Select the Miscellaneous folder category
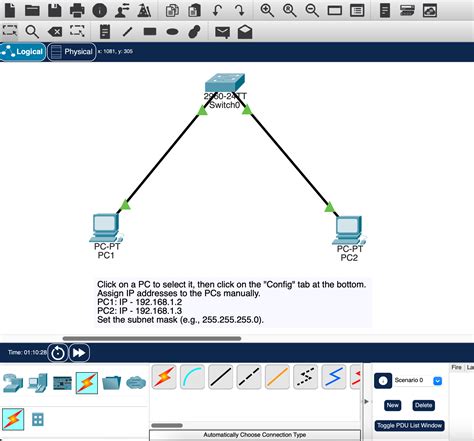 tap(111, 383)
